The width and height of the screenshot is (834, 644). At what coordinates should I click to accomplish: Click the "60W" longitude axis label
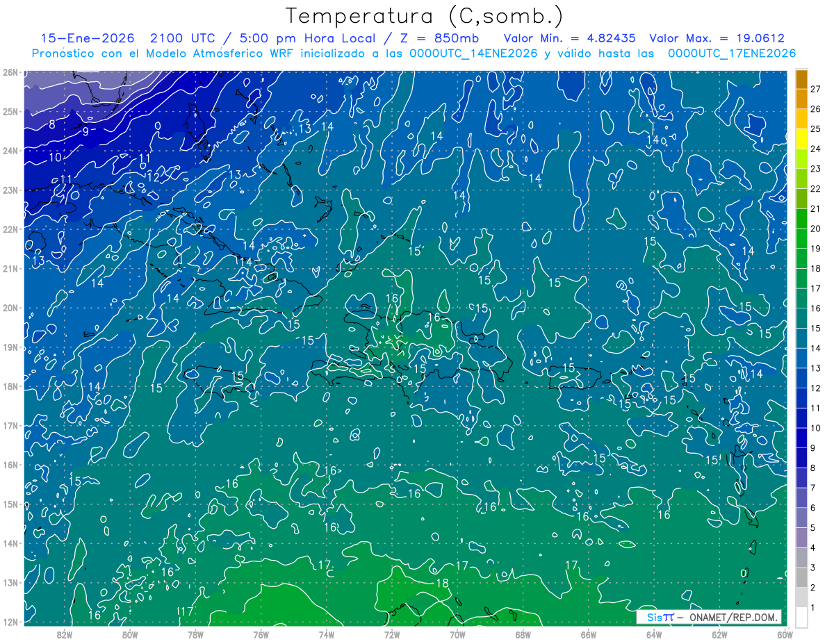[x=785, y=634]
